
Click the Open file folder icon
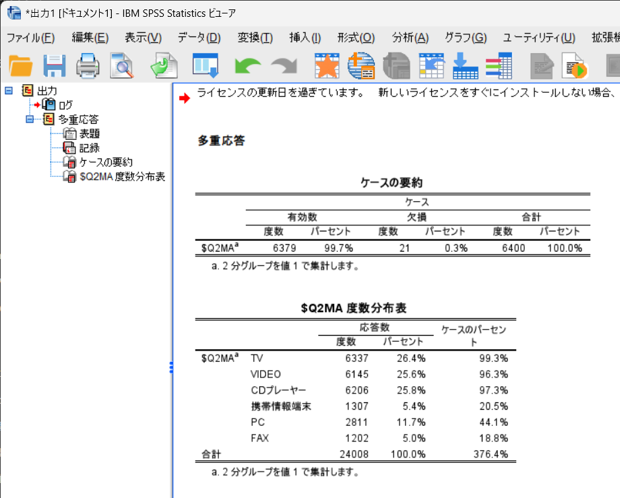pos(21,67)
